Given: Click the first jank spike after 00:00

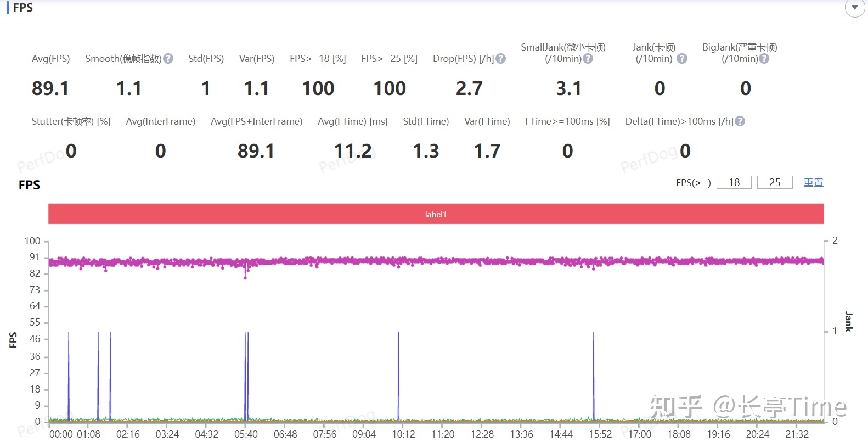Looking at the screenshot, I should click(69, 373).
